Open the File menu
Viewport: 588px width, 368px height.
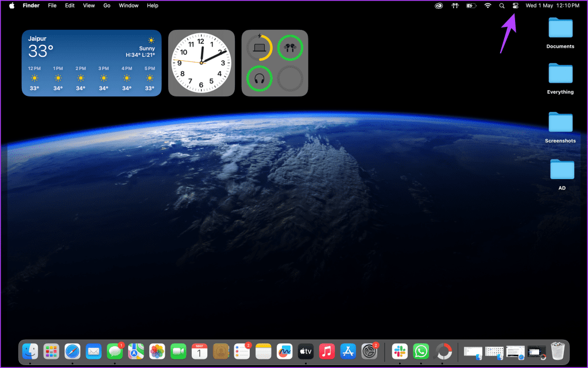coord(52,6)
